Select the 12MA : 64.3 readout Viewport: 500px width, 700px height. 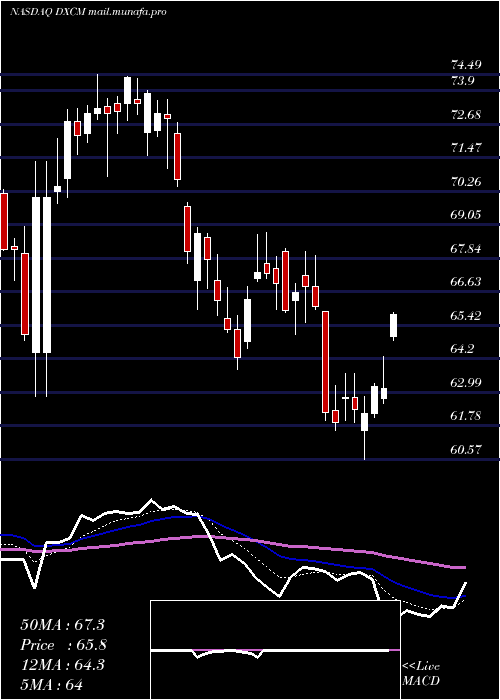click(x=62, y=665)
